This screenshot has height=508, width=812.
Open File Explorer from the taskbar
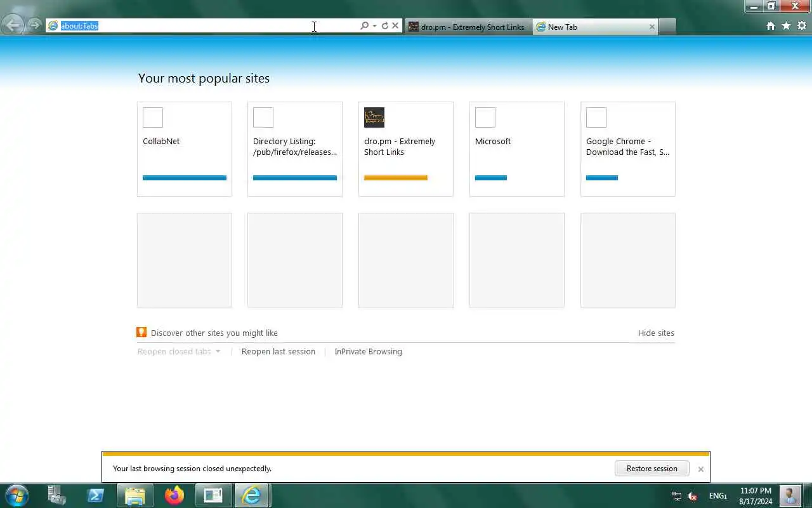[135, 495]
